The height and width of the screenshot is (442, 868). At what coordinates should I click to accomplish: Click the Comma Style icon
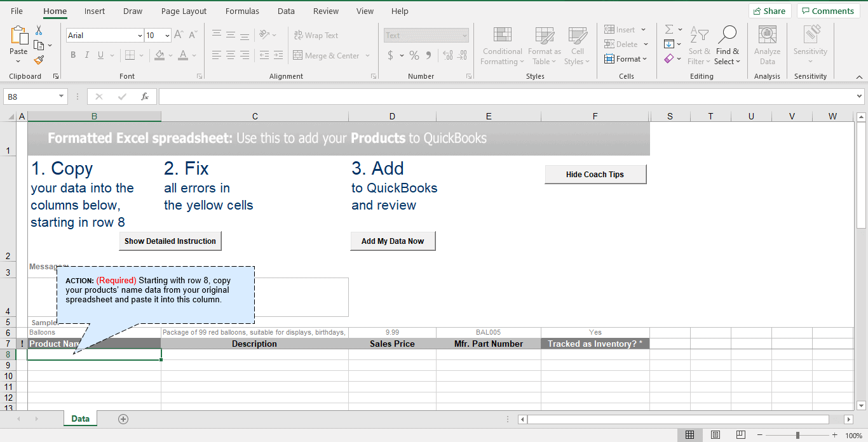[429, 55]
